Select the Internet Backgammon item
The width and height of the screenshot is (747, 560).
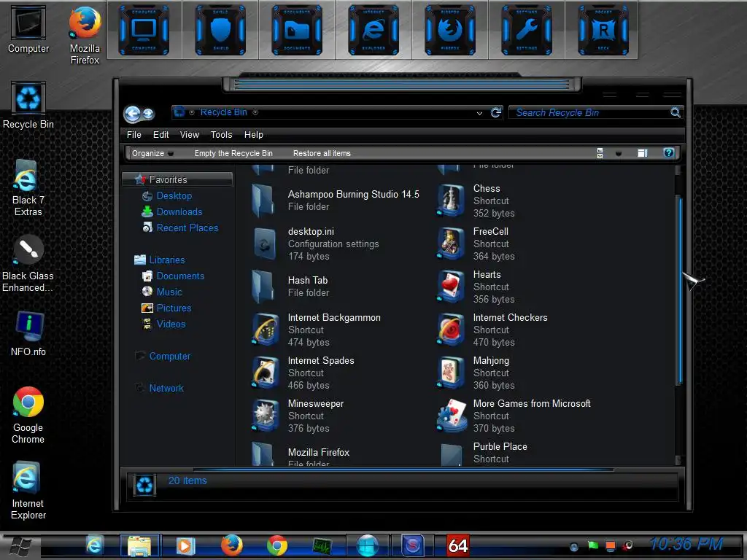tap(317, 330)
